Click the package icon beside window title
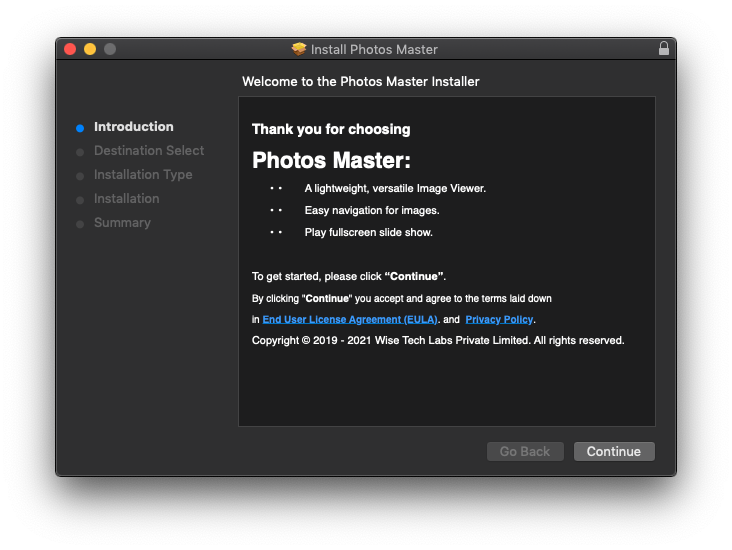The image size is (732, 550). [x=299, y=49]
